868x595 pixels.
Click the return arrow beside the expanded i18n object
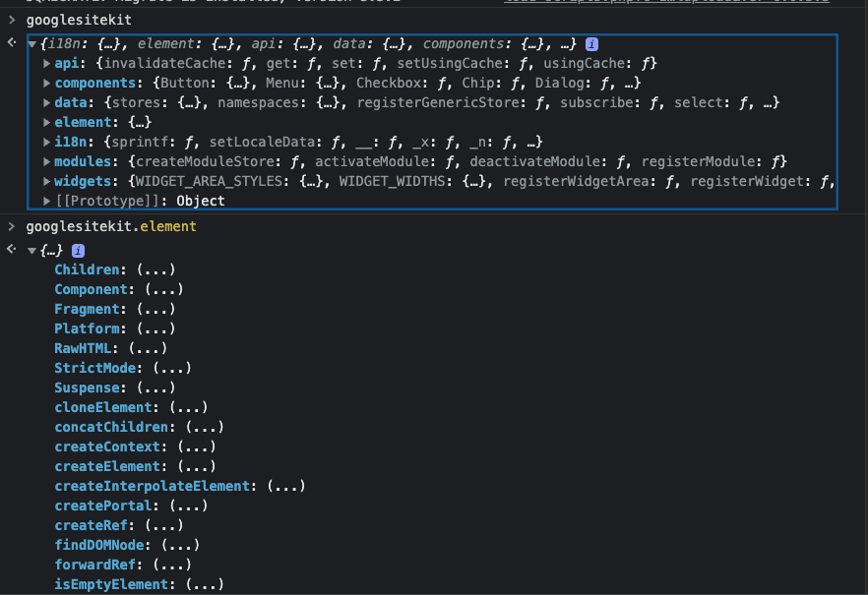(x=10, y=43)
